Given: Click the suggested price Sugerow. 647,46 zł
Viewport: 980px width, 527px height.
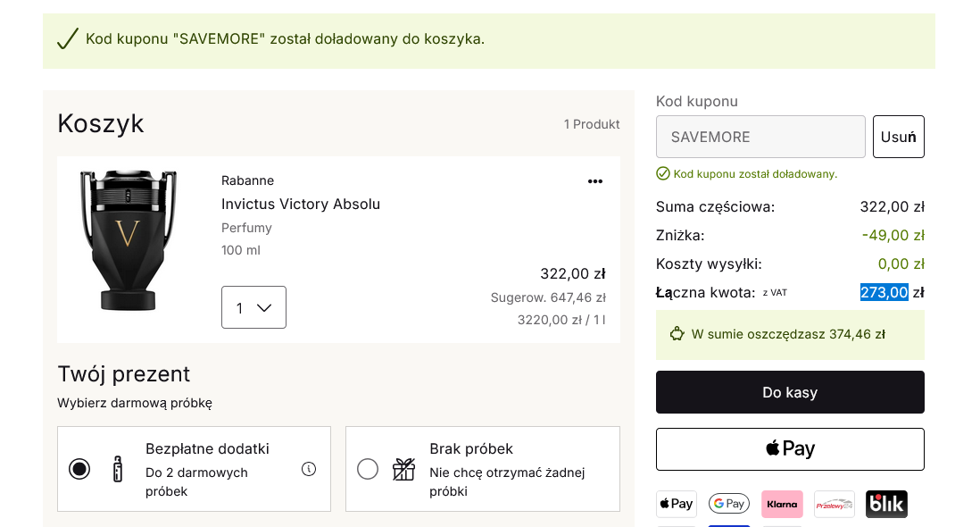Looking at the screenshot, I should [548, 297].
